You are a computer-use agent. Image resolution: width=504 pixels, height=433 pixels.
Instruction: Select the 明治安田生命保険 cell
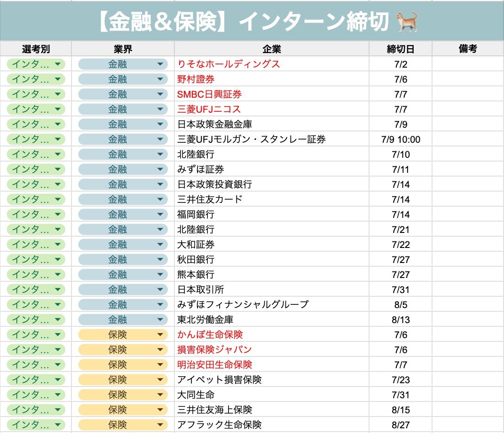(x=272, y=364)
